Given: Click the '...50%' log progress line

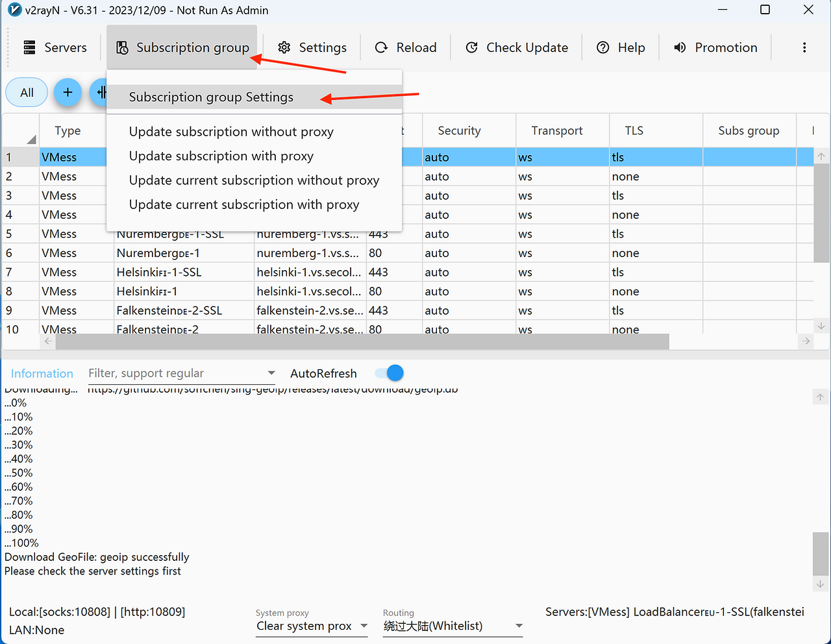Looking at the screenshot, I should (18, 473).
